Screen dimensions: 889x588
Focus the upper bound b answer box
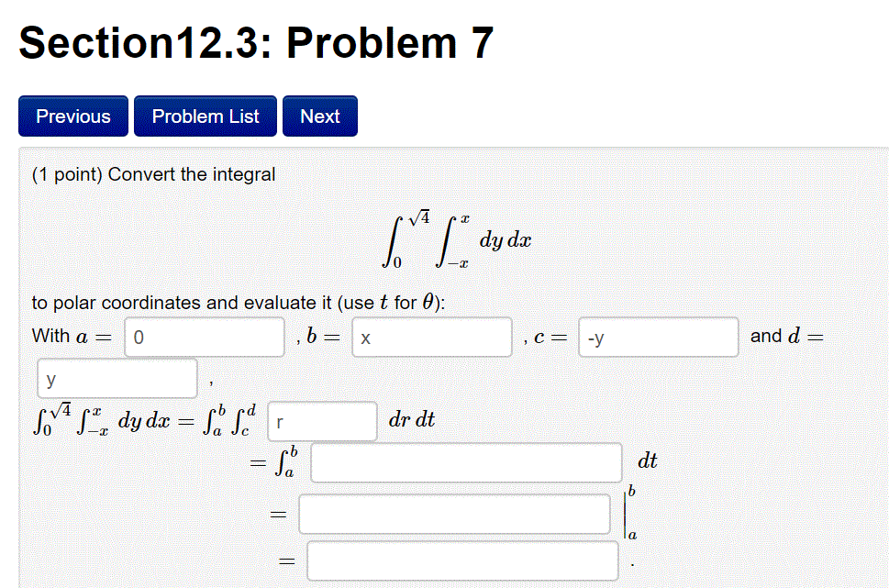pos(431,337)
